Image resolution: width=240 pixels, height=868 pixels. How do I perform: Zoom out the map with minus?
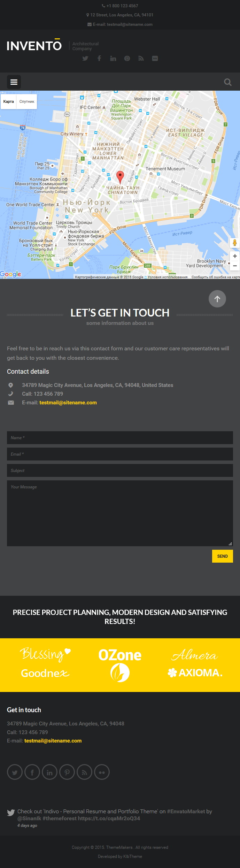(x=235, y=266)
